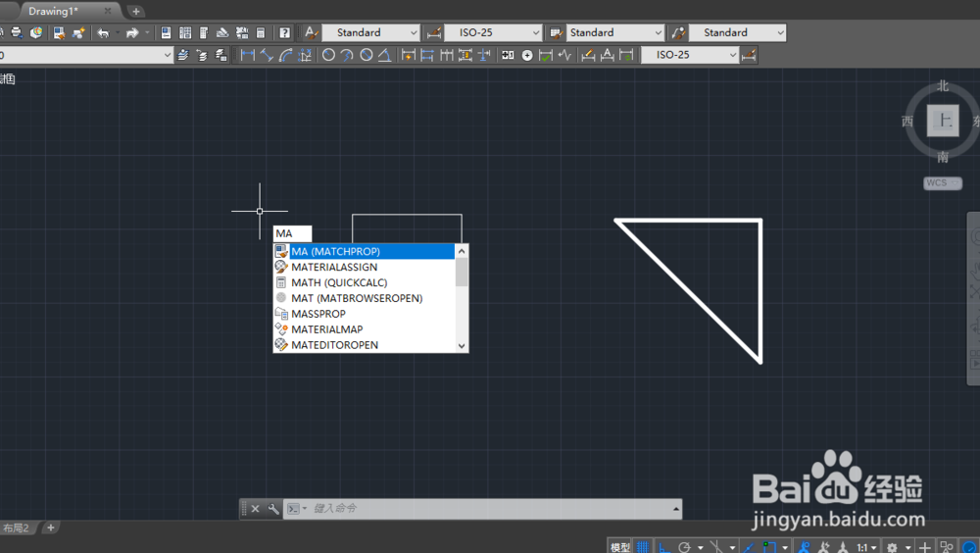Click the ViewCube top face 上
Image resolution: width=980 pixels, height=553 pixels.
click(x=943, y=120)
